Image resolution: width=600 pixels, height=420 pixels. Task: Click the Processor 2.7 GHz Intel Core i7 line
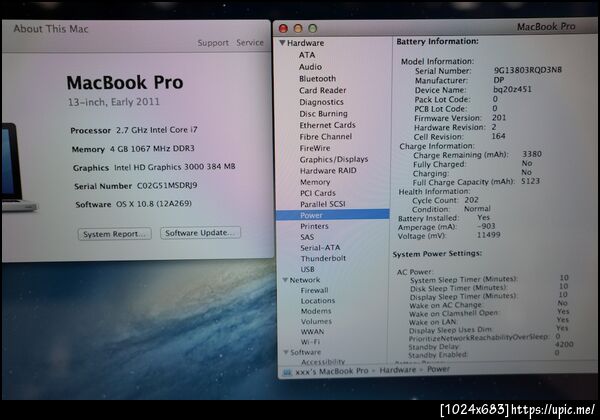click(134, 130)
